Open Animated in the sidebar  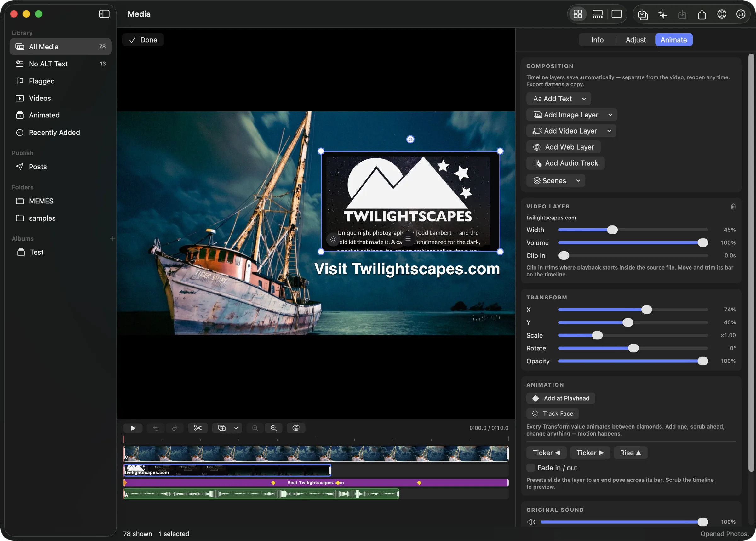61,115
